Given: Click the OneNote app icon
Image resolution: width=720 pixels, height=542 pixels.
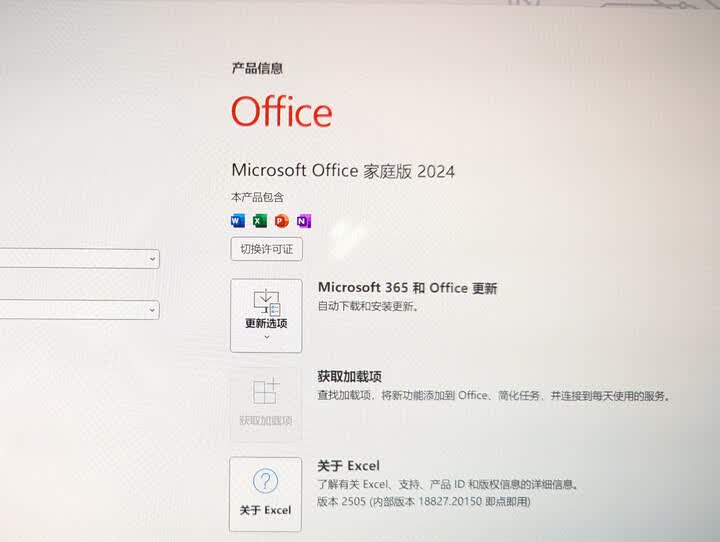Looking at the screenshot, I should click(304, 221).
